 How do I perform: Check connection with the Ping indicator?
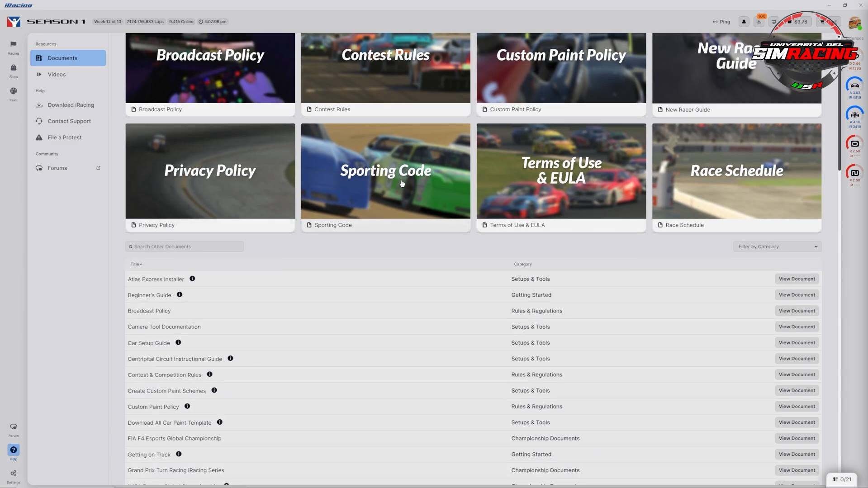pyautogui.click(x=721, y=21)
